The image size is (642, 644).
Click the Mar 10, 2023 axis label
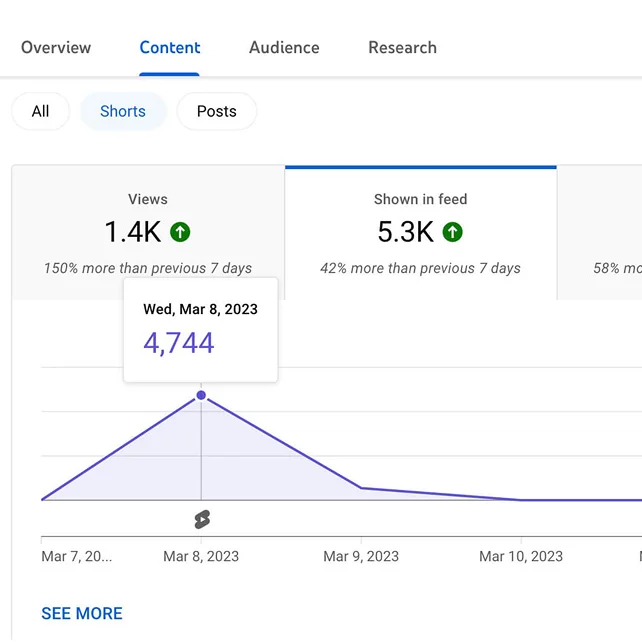pyautogui.click(x=520, y=556)
